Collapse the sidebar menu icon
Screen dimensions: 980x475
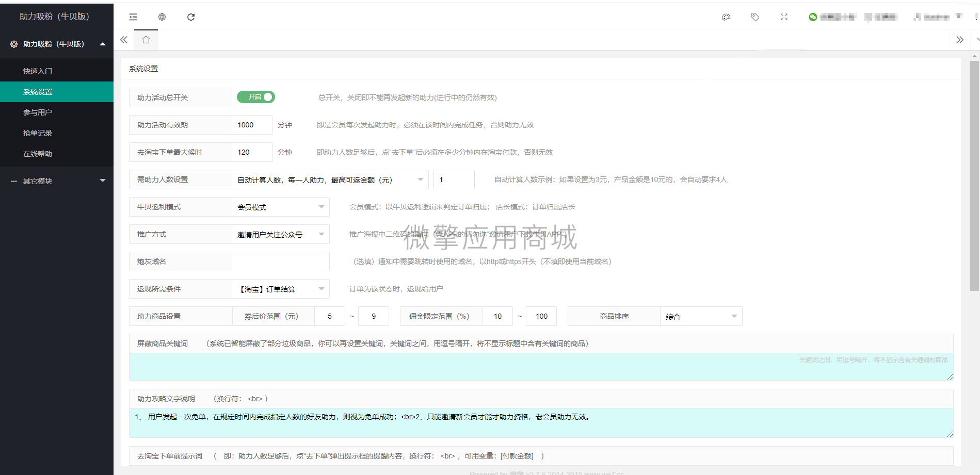[x=133, y=17]
